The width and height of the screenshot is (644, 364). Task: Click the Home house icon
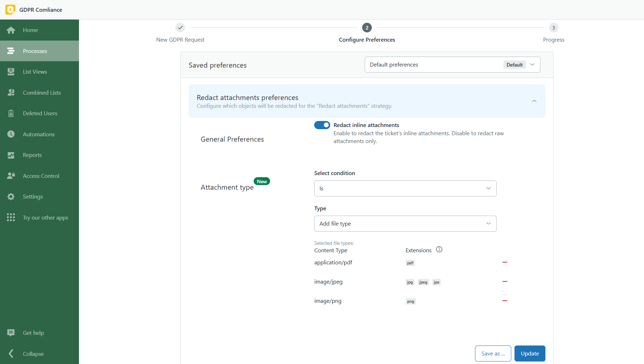click(11, 30)
